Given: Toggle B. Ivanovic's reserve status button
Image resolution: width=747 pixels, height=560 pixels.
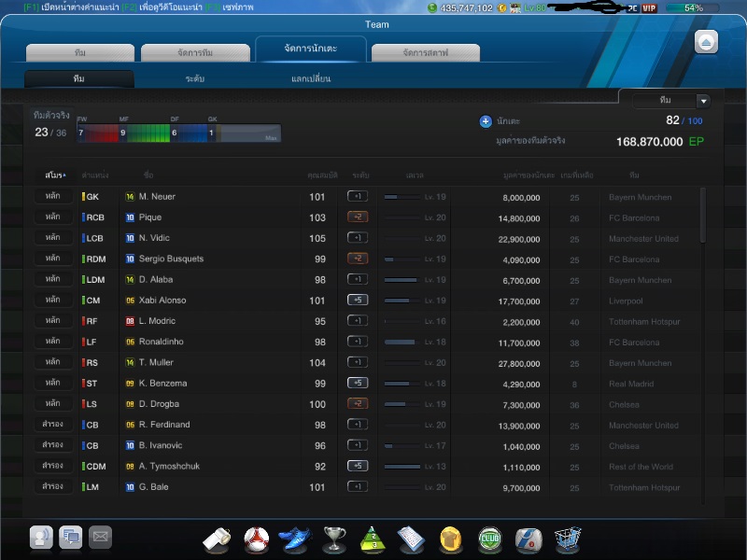Looking at the screenshot, I should 53,445.
